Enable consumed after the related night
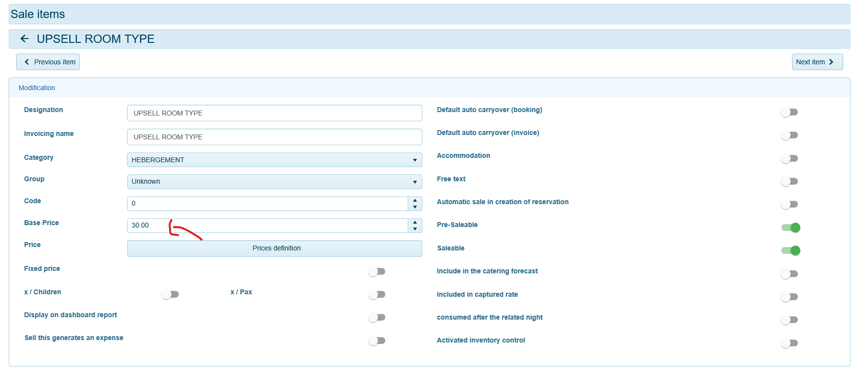Image resolution: width=868 pixels, height=382 pixels. (x=789, y=320)
